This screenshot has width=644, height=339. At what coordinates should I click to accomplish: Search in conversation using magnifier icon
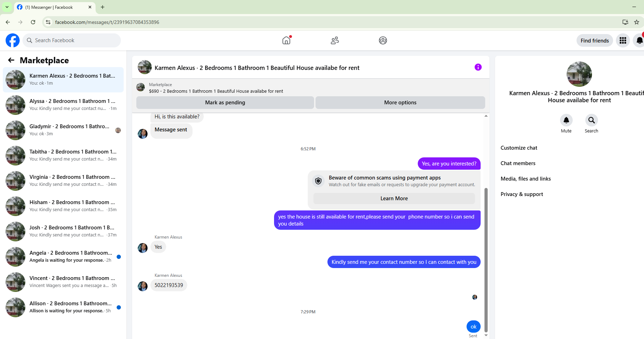592,120
